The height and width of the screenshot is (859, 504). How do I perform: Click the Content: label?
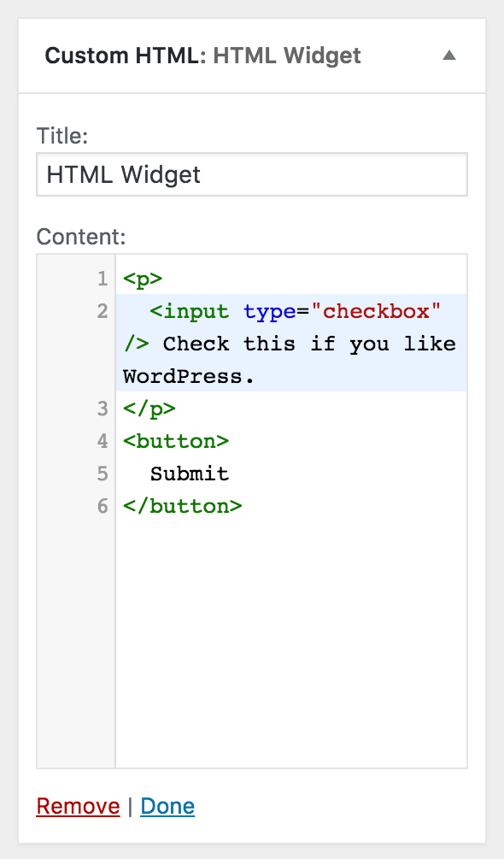pos(81,237)
